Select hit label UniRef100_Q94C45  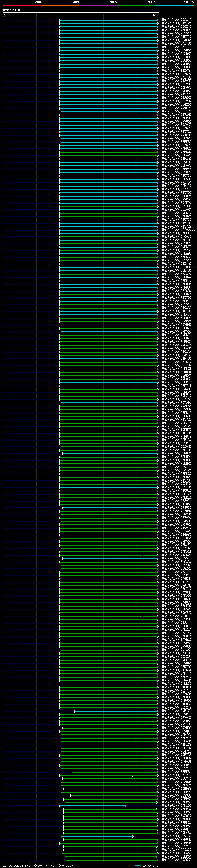[177, 40]
